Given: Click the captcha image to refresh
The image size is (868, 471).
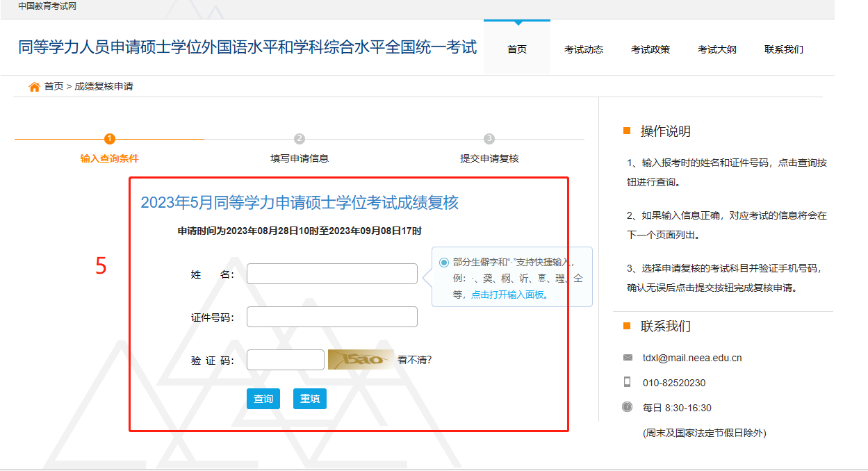Looking at the screenshot, I should [x=360, y=360].
